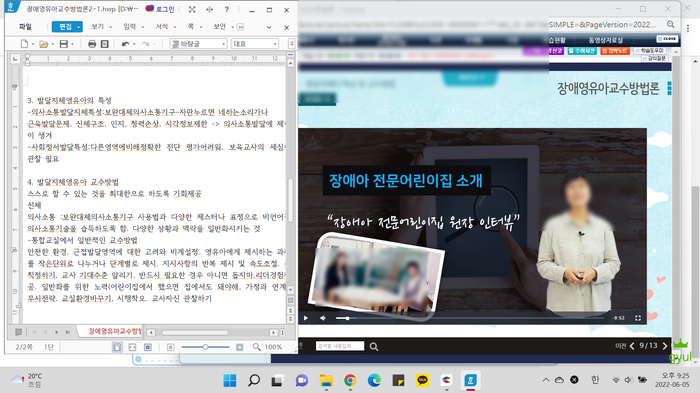Create a new document in Hangul toolbar

pos(24,44)
